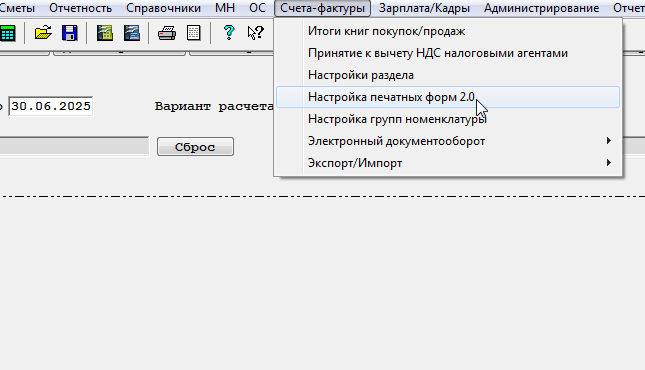
Task: Activate the What's This pointer help icon
Action: 255,33
